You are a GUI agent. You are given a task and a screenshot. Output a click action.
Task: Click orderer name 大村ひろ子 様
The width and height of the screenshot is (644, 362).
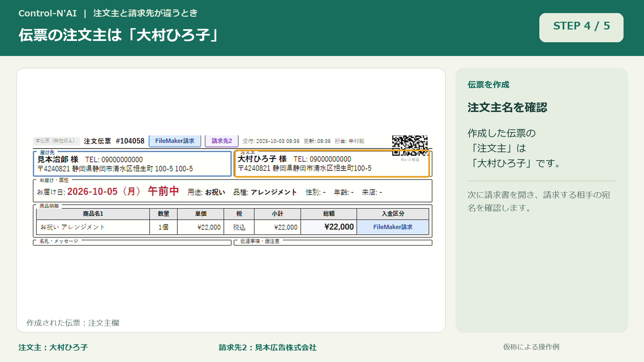point(262,159)
